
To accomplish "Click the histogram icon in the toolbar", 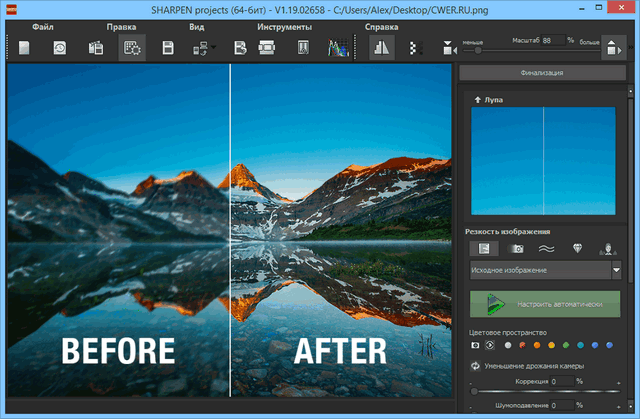I will (338, 47).
